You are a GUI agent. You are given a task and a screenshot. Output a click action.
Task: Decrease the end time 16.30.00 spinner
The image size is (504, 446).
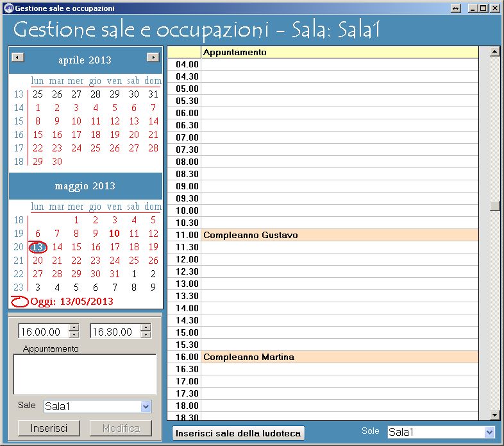click(x=146, y=334)
